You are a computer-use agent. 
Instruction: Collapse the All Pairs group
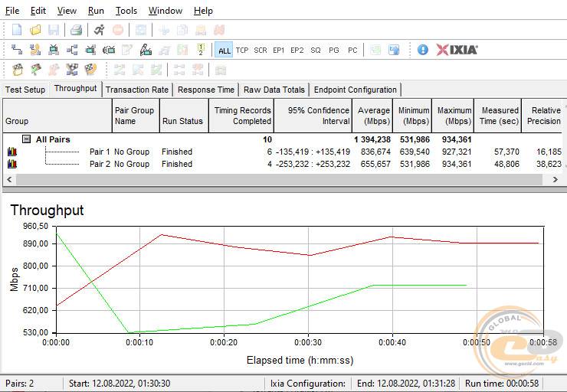26,139
